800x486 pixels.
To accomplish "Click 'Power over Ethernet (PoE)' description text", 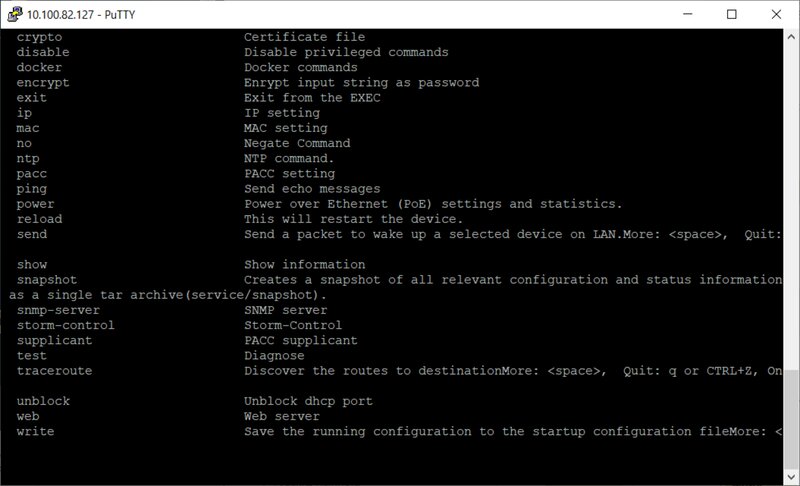I will pyautogui.click(x=338, y=204).
